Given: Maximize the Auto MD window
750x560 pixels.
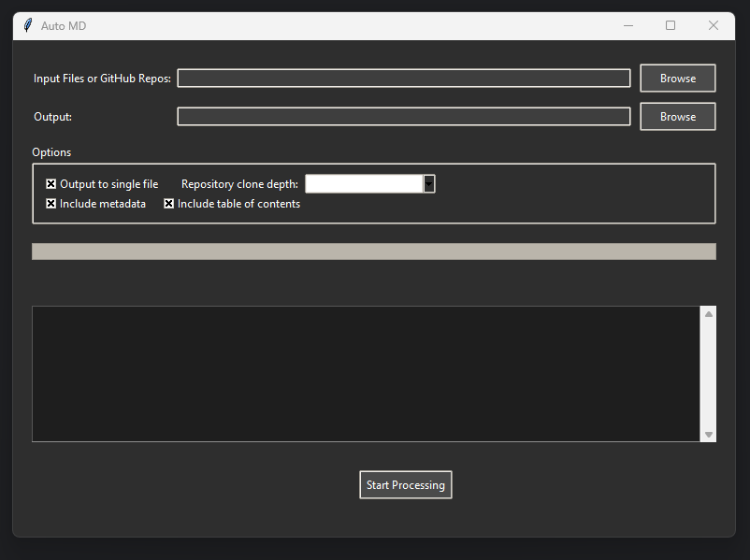Looking at the screenshot, I should pyautogui.click(x=671, y=26).
